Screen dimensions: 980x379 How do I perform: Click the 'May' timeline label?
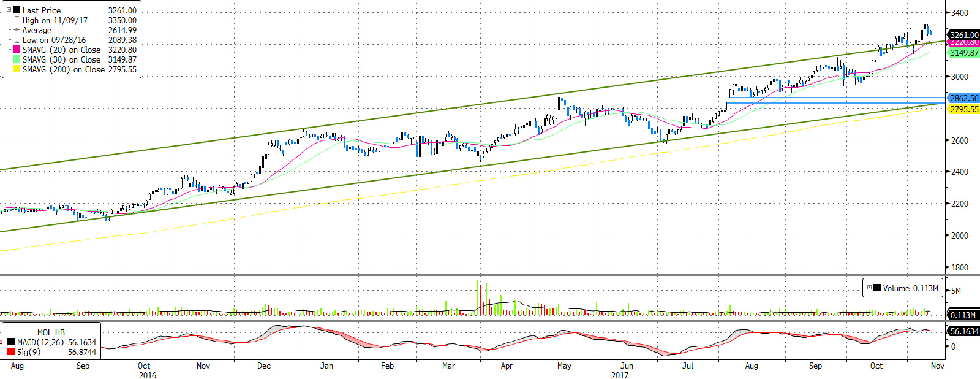[x=564, y=366]
